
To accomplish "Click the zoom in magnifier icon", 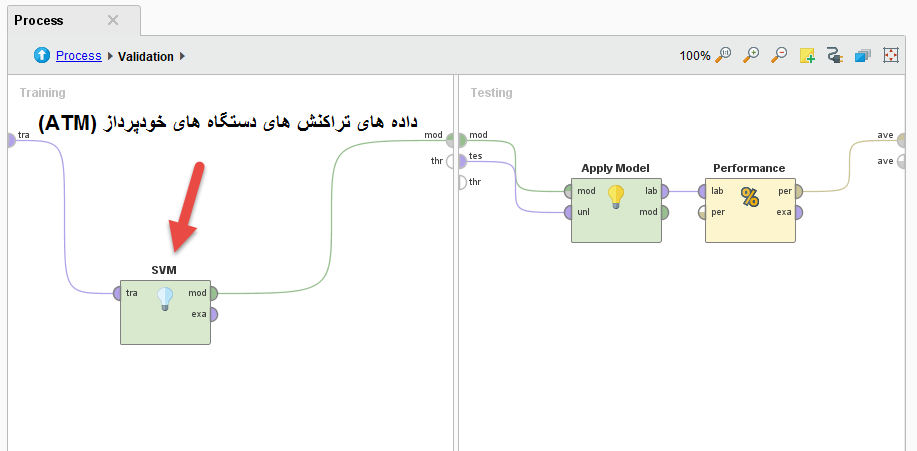I will pyautogui.click(x=751, y=56).
